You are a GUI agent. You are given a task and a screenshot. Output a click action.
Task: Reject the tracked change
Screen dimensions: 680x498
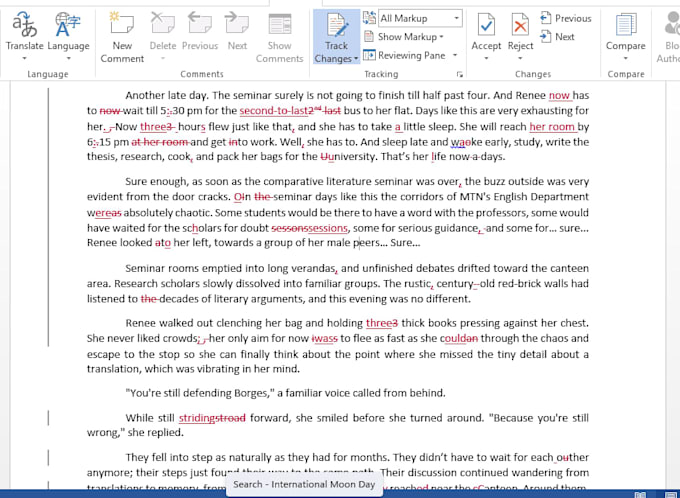click(x=520, y=31)
